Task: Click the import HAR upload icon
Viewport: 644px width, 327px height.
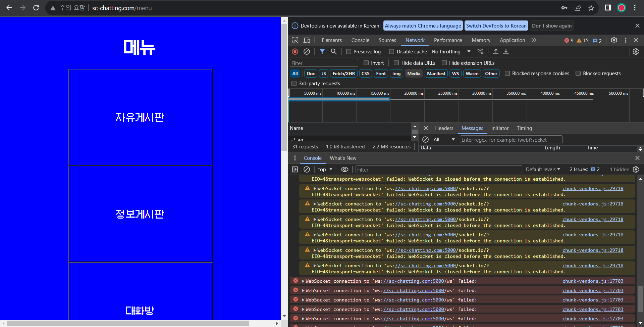Action: tap(496, 51)
